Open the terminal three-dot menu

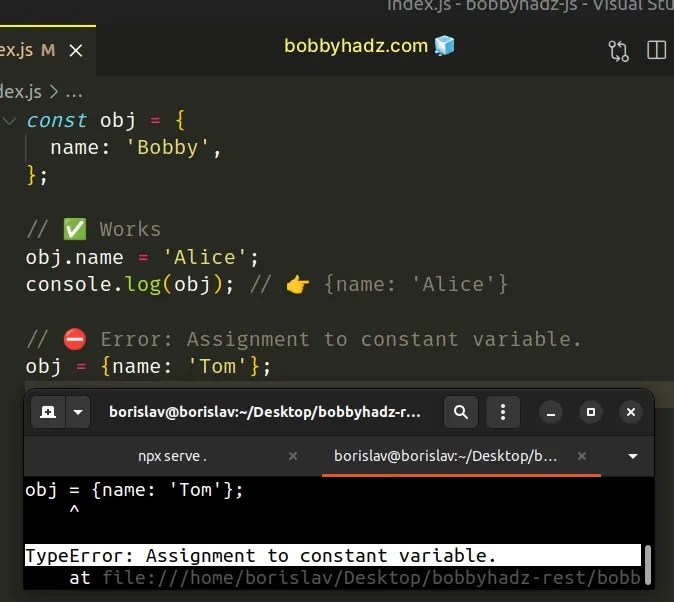pyautogui.click(x=502, y=412)
